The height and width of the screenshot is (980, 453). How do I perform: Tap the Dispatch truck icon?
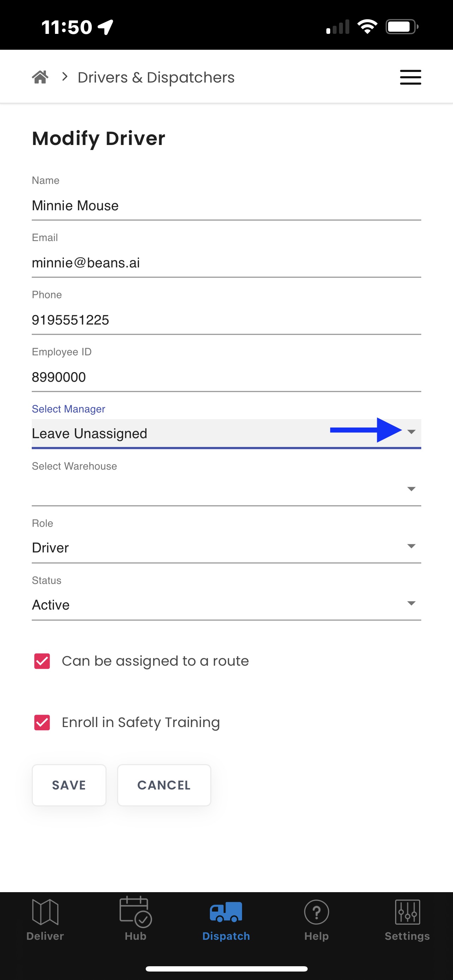[226, 912]
